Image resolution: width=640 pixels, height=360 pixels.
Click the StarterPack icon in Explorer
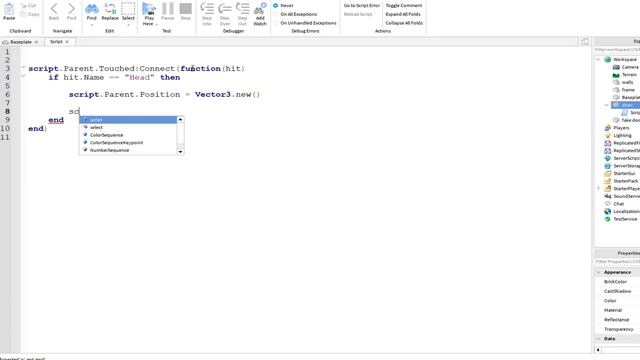tap(607, 181)
